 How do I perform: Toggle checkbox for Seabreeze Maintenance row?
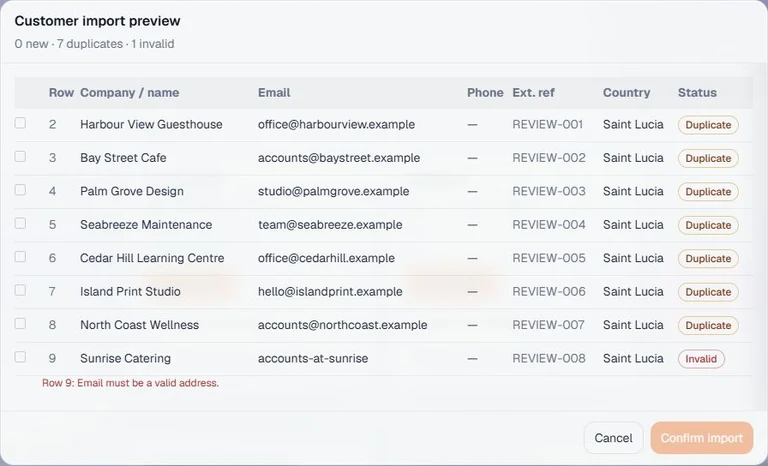pyautogui.click(x=20, y=223)
